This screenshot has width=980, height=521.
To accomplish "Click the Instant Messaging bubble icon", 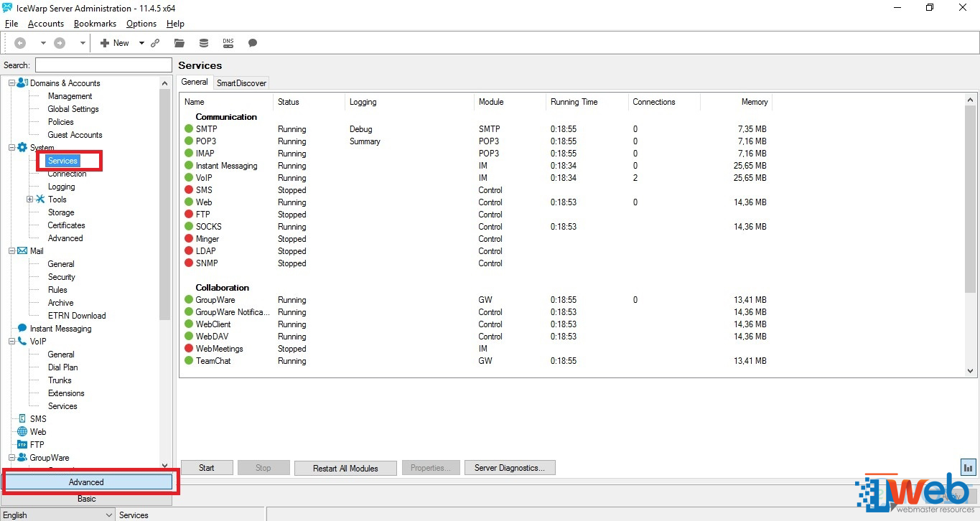I will coord(22,328).
